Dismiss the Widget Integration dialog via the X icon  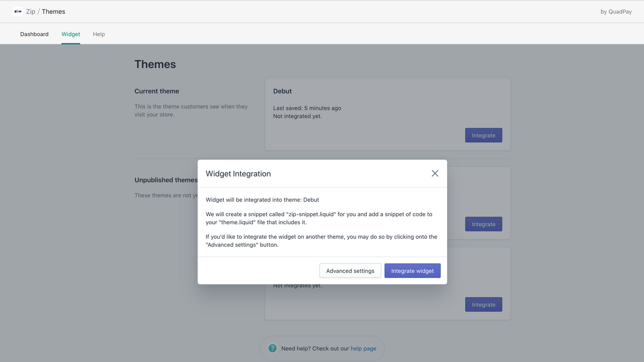pos(435,173)
